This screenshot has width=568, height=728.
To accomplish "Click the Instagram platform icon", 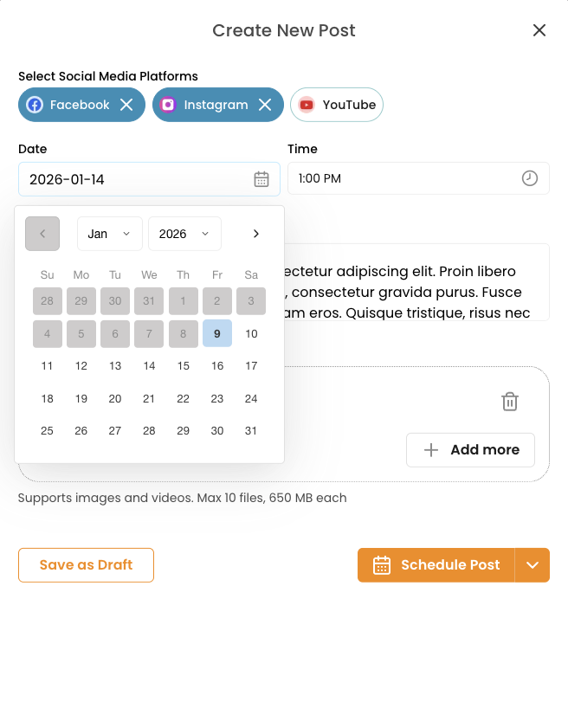I will [167, 104].
